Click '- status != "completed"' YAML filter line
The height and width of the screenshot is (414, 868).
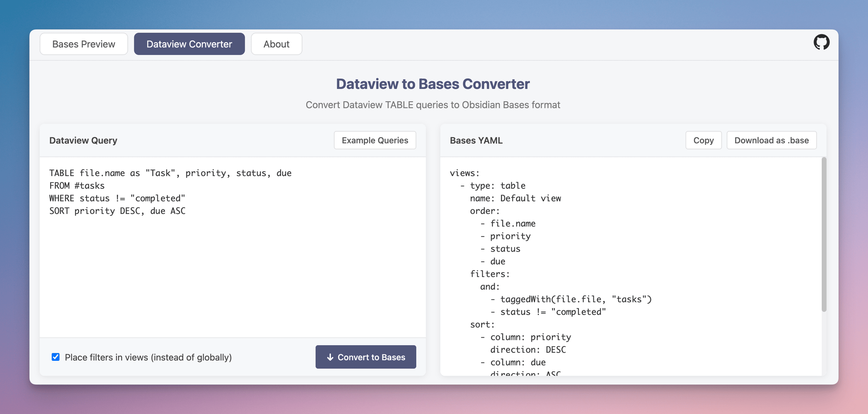pos(548,312)
